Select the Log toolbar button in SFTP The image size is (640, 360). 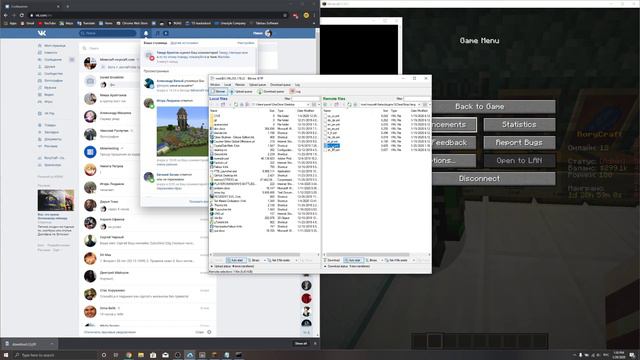click(296, 91)
